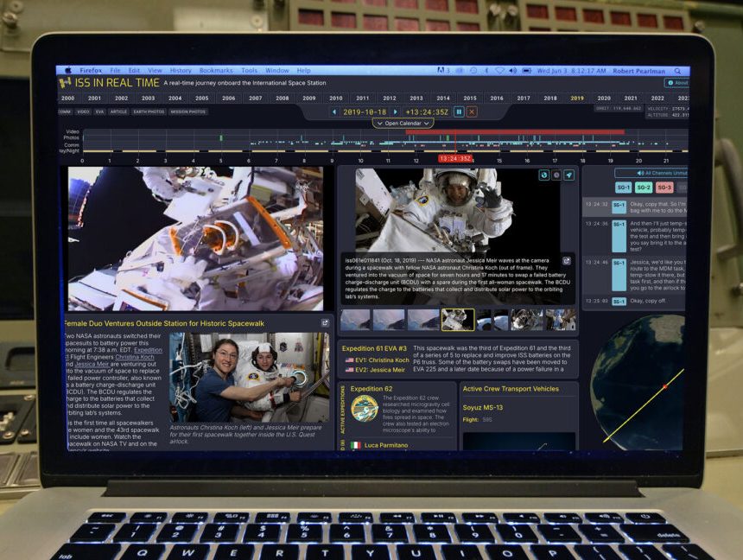
Task: Click the red 13:24:35Z timeline marker
Action: pos(455,159)
